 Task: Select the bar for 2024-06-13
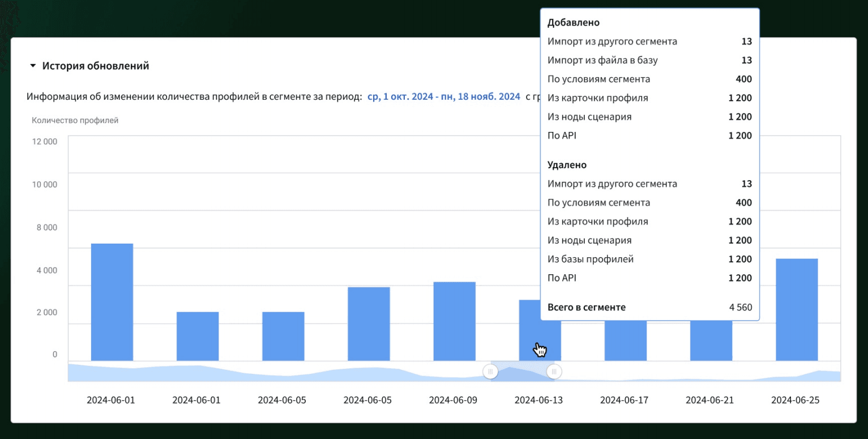(540, 331)
